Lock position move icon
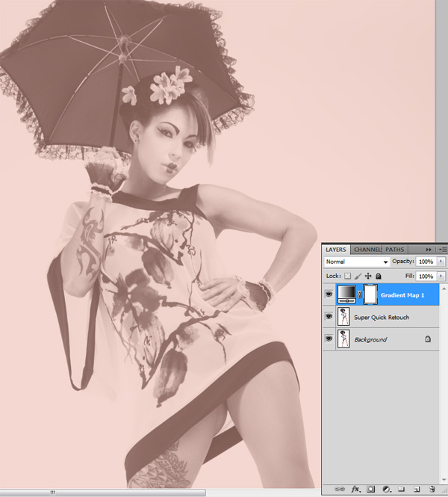 coord(368,276)
